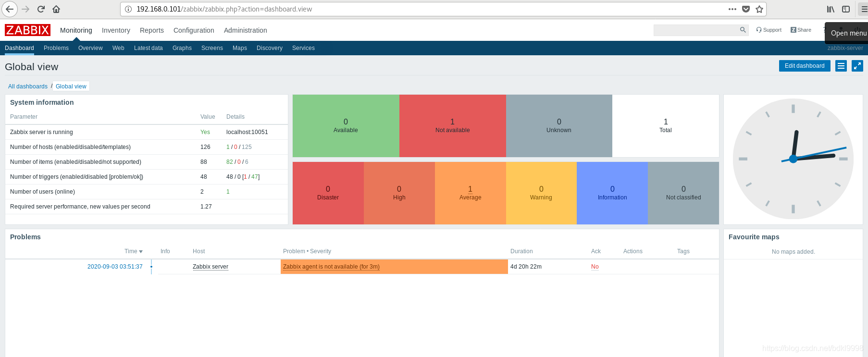Save page to Pocket icon
The width and height of the screenshot is (868, 357).
(746, 9)
